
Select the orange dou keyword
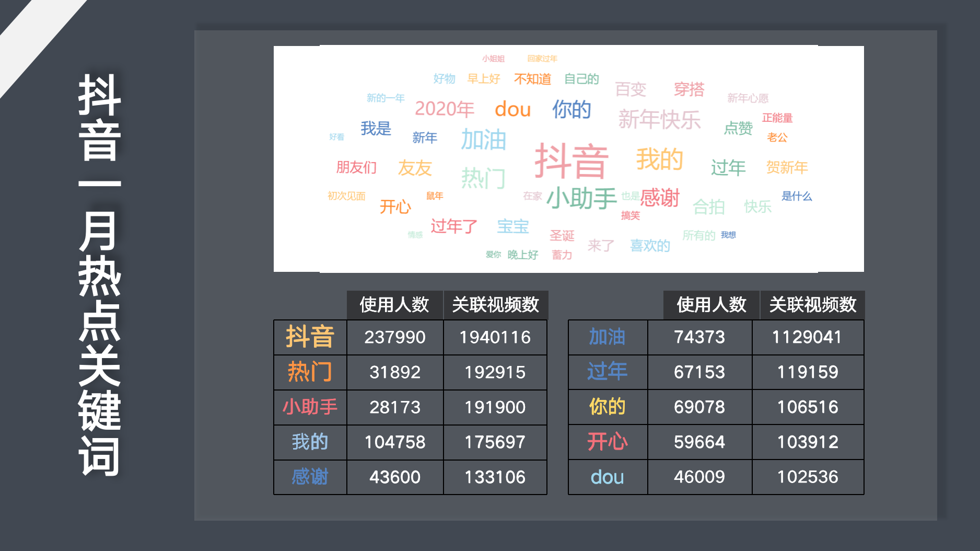[x=512, y=109]
